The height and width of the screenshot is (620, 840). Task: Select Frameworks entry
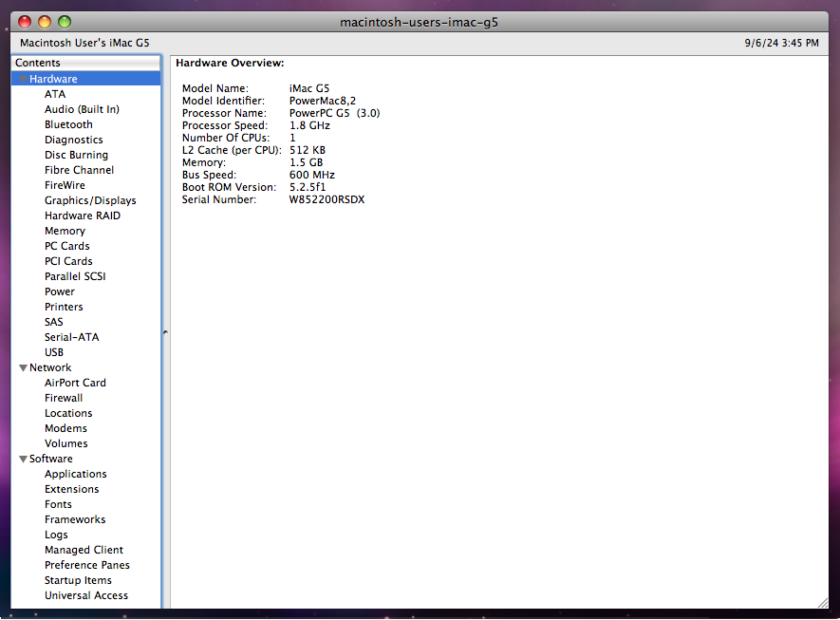click(75, 519)
